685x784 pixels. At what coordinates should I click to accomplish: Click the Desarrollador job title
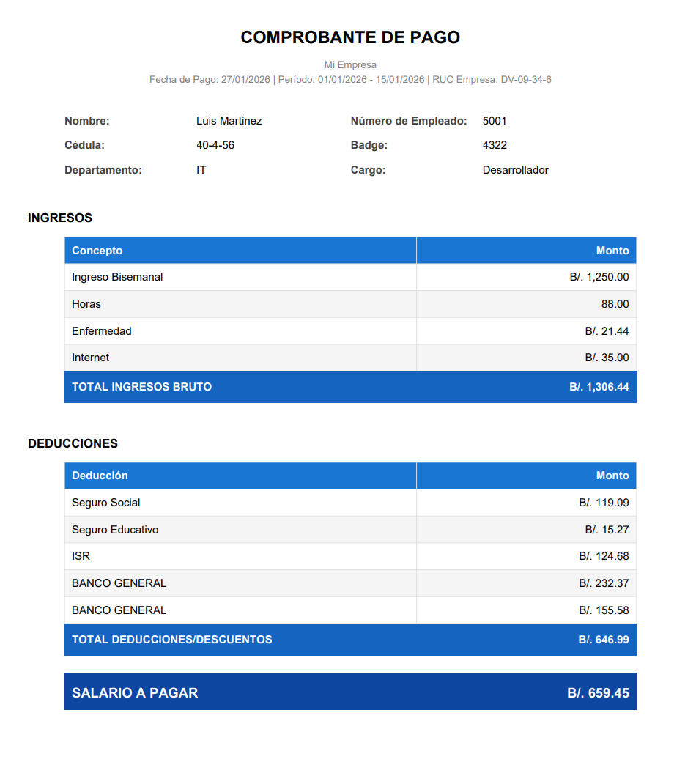click(515, 170)
